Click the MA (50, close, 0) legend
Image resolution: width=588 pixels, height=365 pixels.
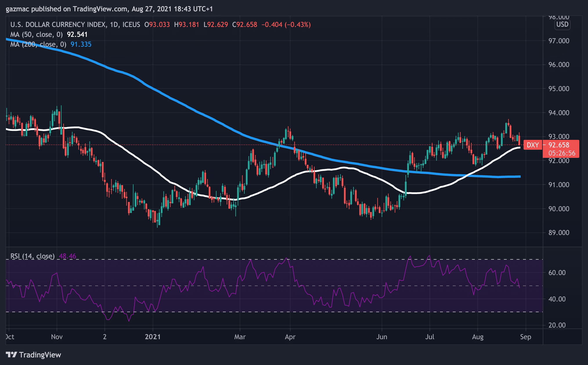[x=37, y=35]
